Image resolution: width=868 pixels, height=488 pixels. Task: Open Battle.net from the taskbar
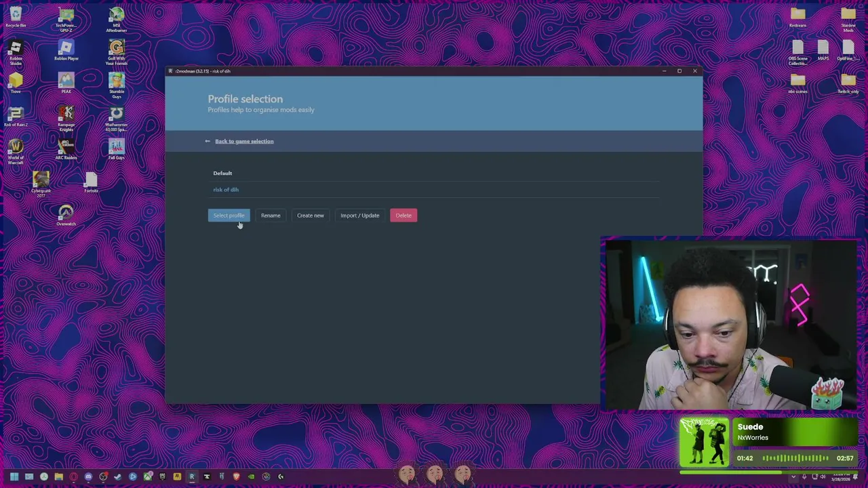[133, 476]
